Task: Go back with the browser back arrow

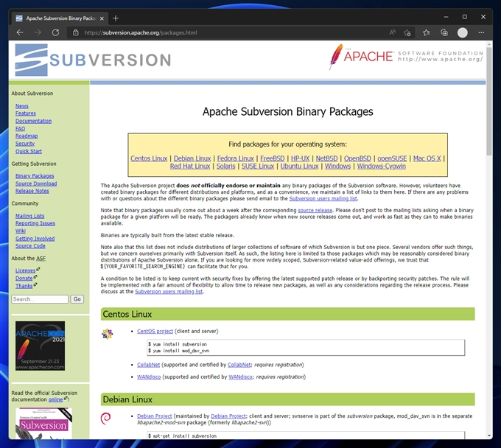Action: coord(20,32)
